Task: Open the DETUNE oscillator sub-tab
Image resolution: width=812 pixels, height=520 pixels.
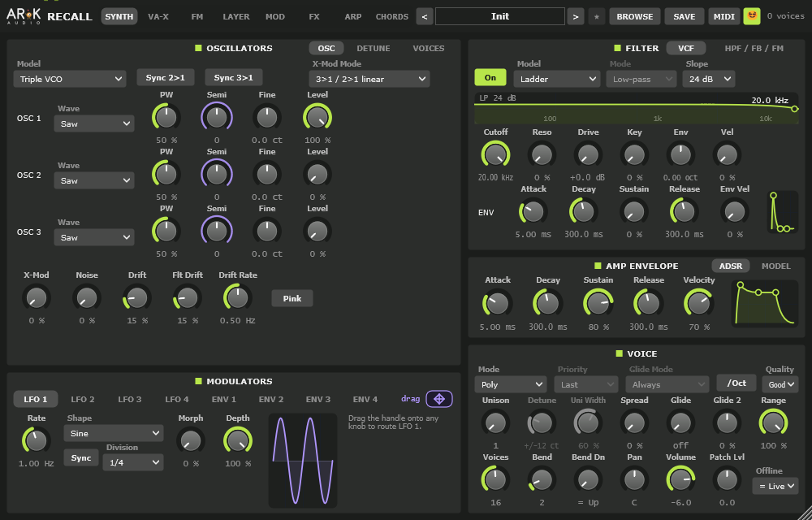Action: [x=374, y=48]
